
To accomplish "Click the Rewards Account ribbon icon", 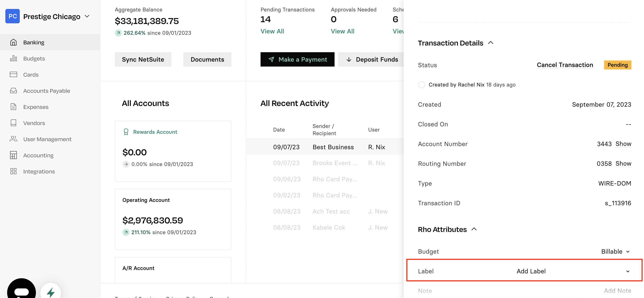I will [x=126, y=132].
